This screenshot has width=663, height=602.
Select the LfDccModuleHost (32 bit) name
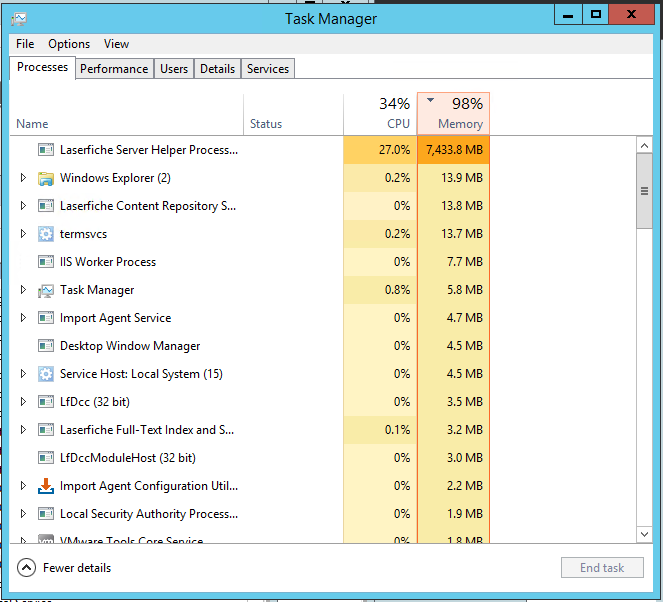(128, 458)
